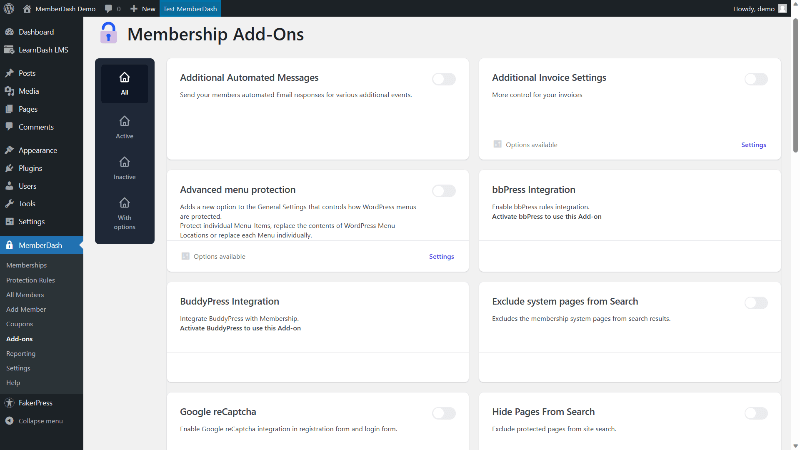Enable Google reCaptcha add-on

point(444,413)
